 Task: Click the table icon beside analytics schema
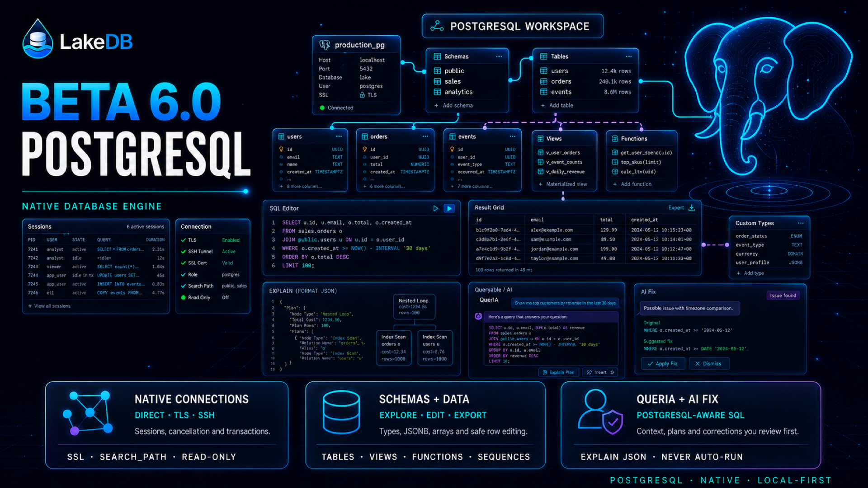(437, 92)
